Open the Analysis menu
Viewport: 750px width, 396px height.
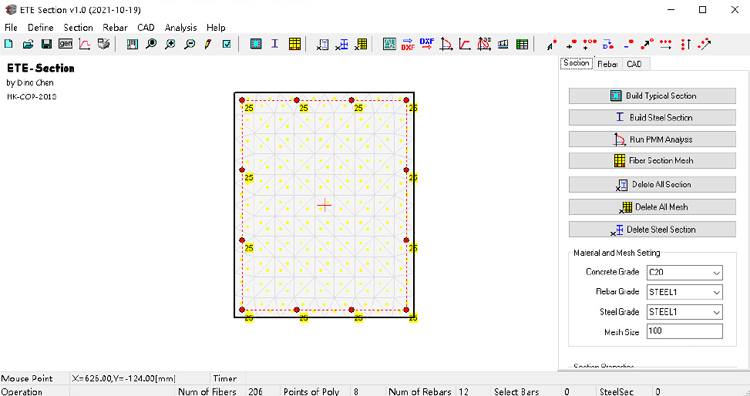click(181, 28)
